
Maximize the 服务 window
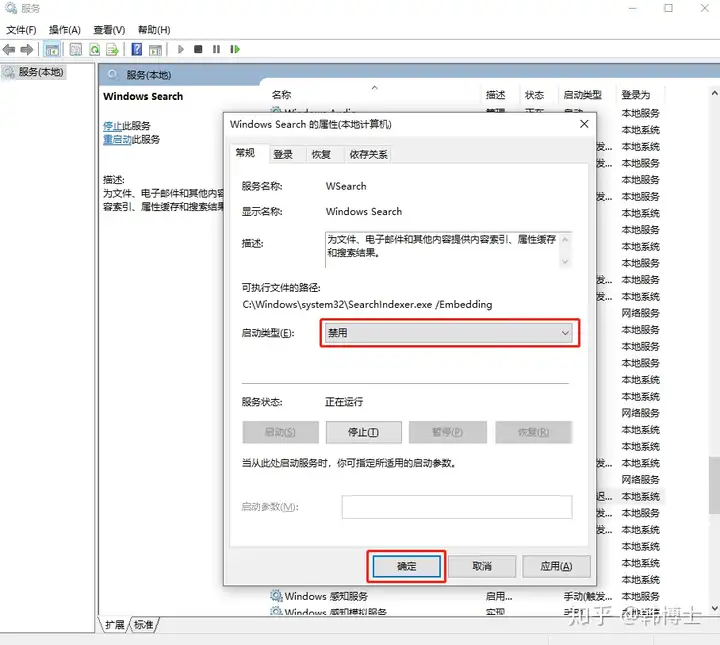coord(669,8)
